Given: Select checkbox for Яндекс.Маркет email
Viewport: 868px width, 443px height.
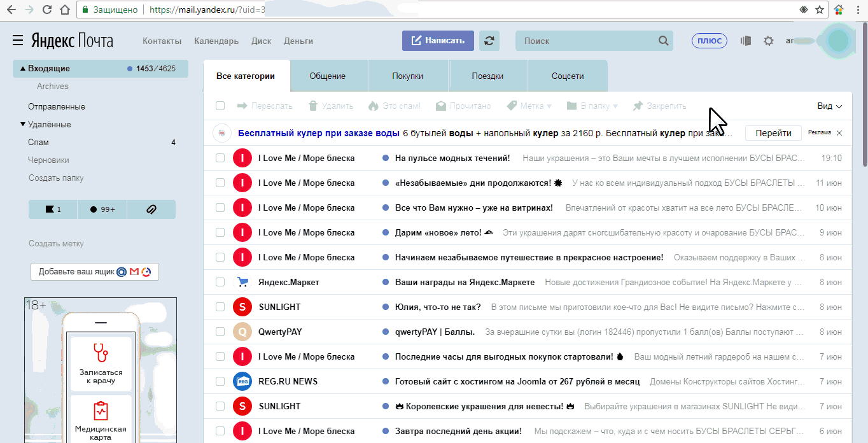Looking at the screenshot, I should point(220,282).
